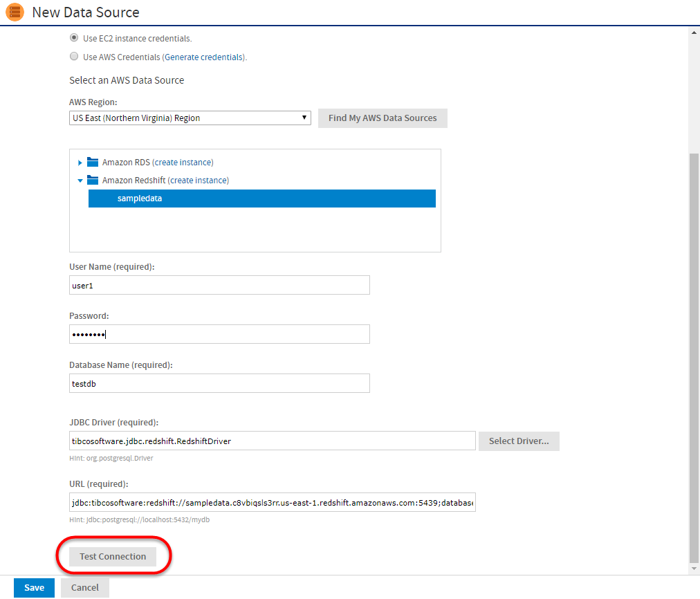
Task: Select Use AWS Credentials radio button
Action: (x=74, y=56)
